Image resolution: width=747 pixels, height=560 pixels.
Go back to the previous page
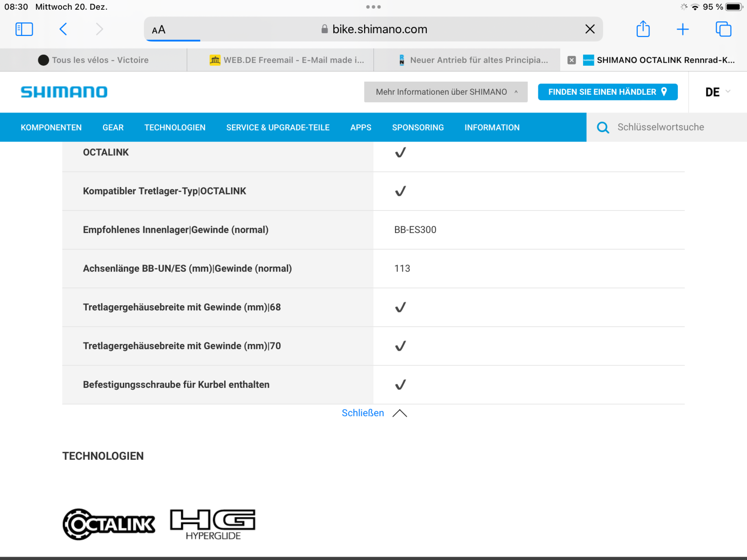tap(63, 29)
